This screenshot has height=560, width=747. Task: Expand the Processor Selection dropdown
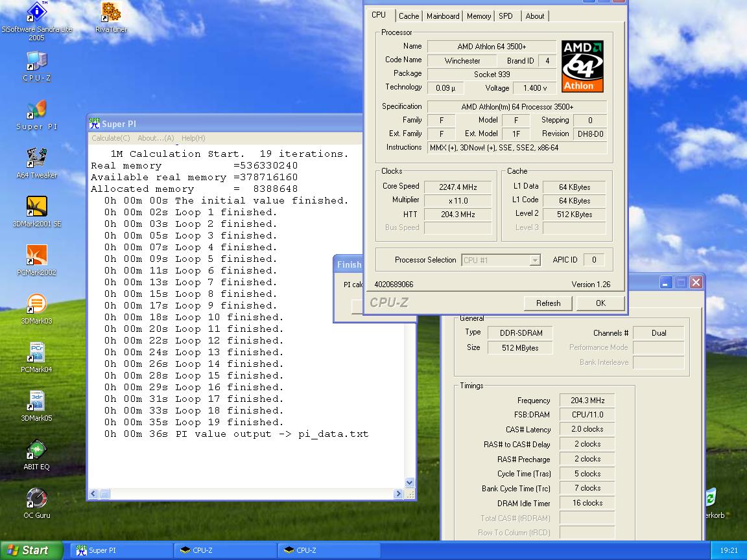coord(534,261)
